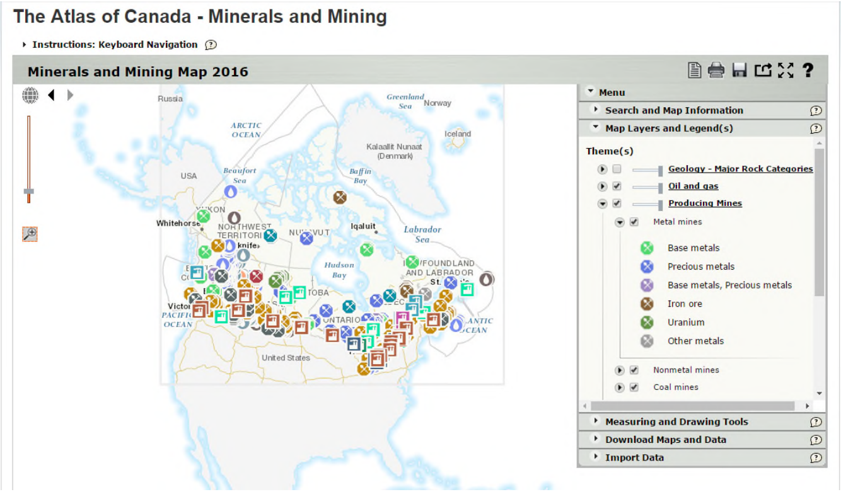The width and height of the screenshot is (841, 504).
Task: Enable the Geology Major Rock Categories checkbox
Action: coord(617,169)
